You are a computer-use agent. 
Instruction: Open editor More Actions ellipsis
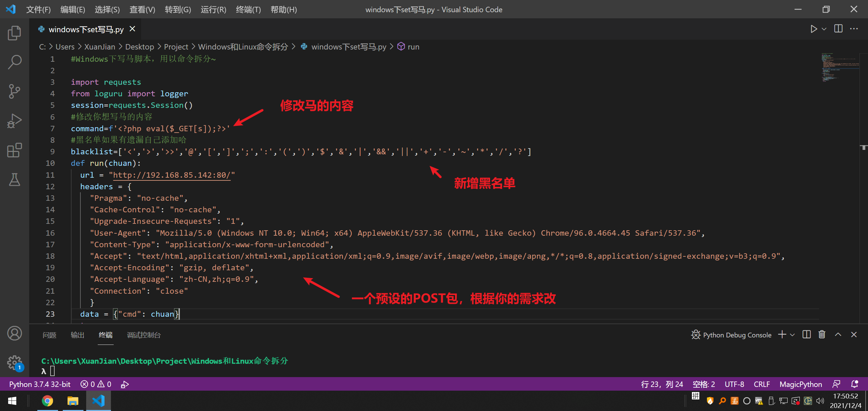tap(854, 29)
